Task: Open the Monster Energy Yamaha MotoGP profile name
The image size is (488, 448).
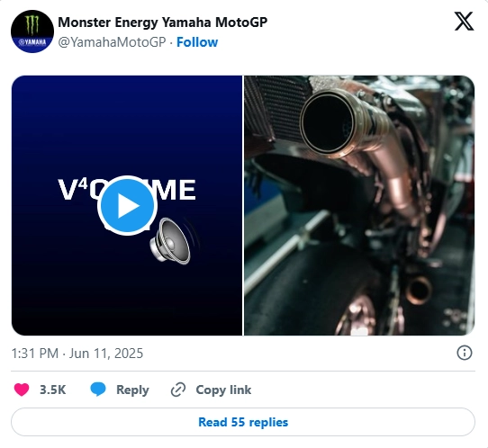Action: pyautogui.click(x=163, y=22)
